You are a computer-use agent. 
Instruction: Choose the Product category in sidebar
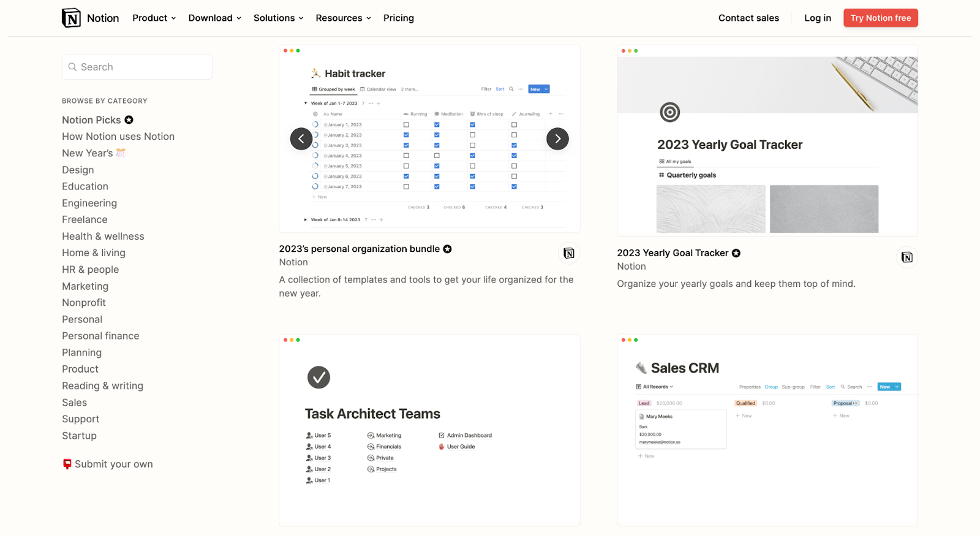click(x=80, y=369)
